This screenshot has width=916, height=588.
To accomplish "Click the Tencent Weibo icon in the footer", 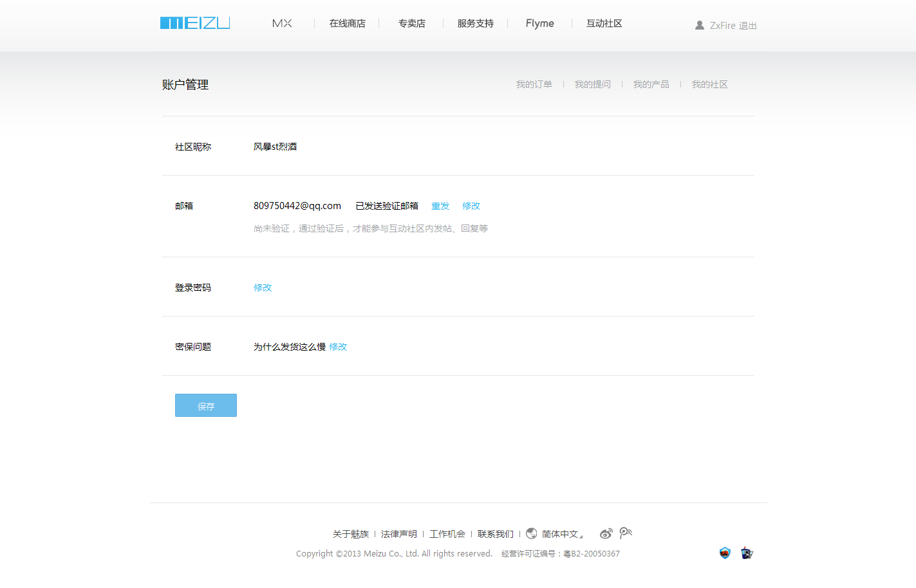I will tap(625, 533).
